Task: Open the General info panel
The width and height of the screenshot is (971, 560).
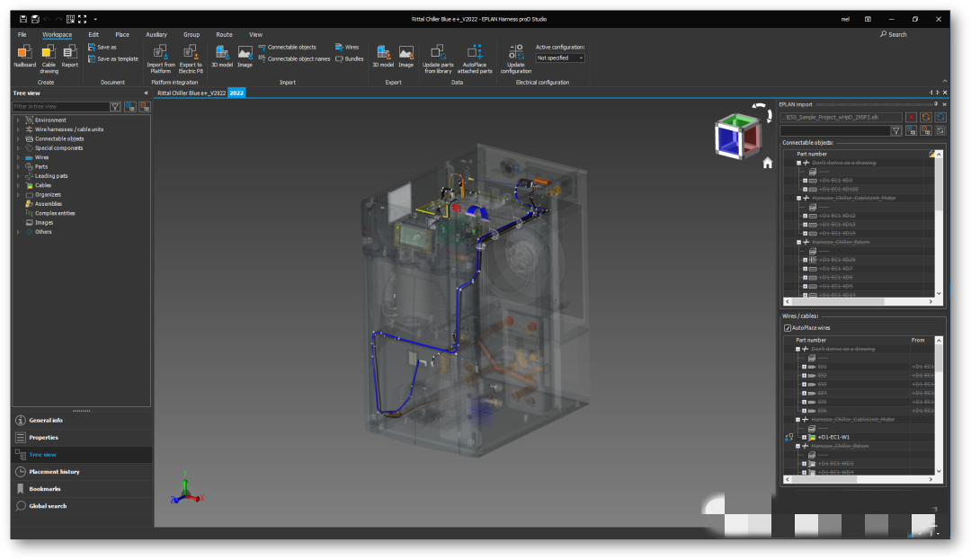Action: (81, 420)
